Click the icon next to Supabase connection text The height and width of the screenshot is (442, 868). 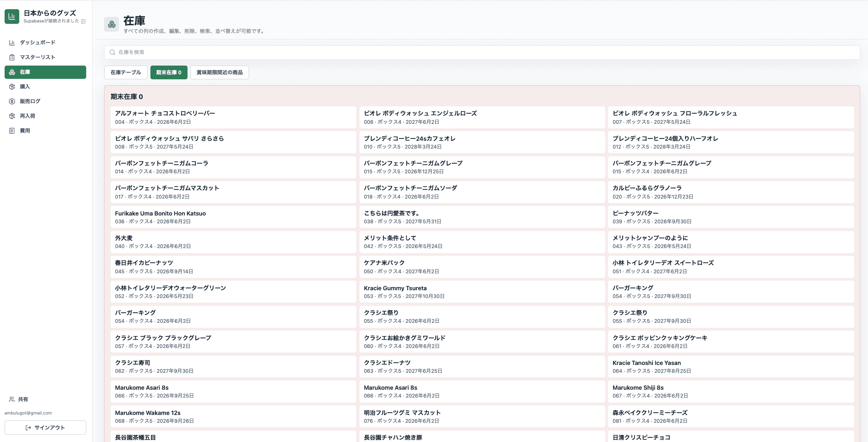pyautogui.click(x=83, y=21)
